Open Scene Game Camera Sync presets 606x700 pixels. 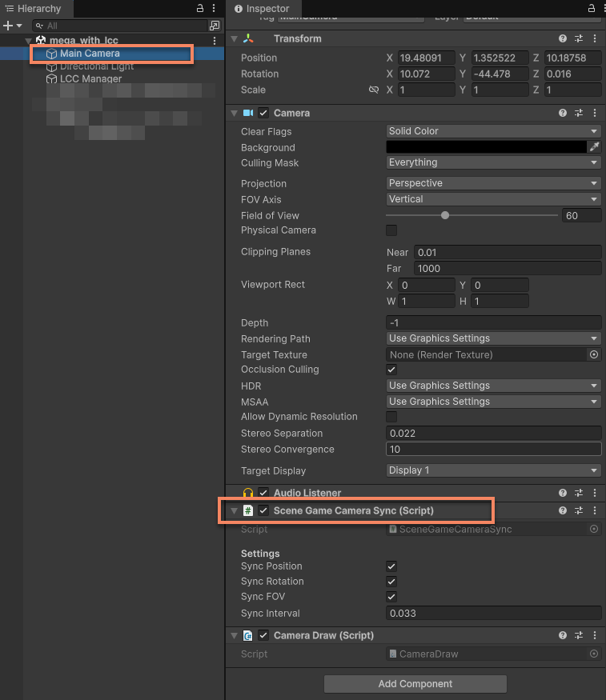click(x=579, y=510)
